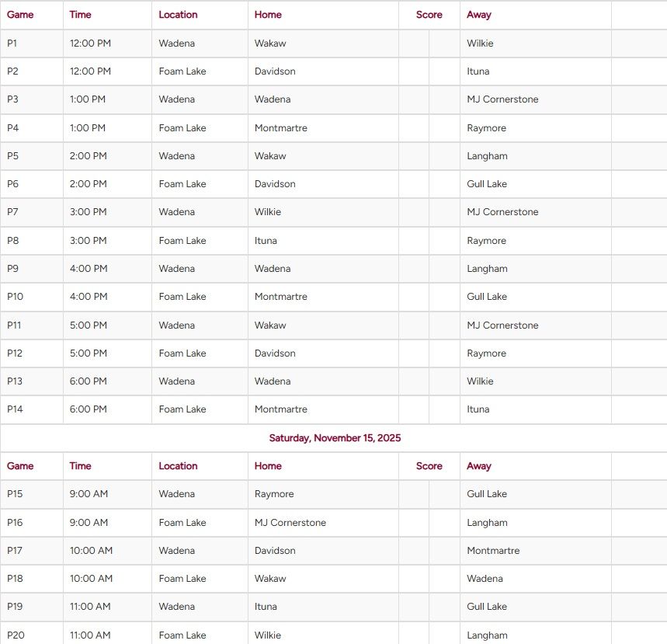
Task: Click Wakaw home team in game P1
Action: pyautogui.click(x=270, y=44)
